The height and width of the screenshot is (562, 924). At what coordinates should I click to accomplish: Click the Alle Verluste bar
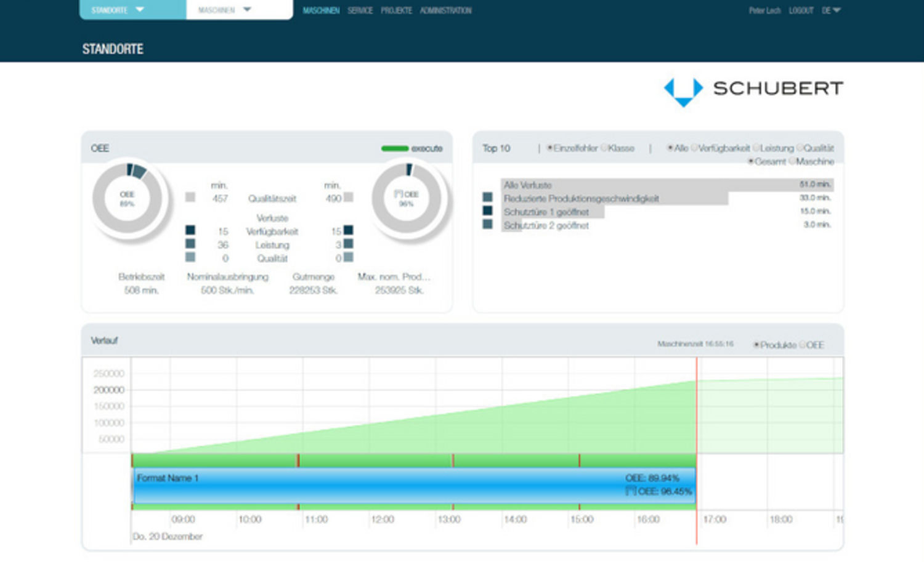click(x=667, y=185)
